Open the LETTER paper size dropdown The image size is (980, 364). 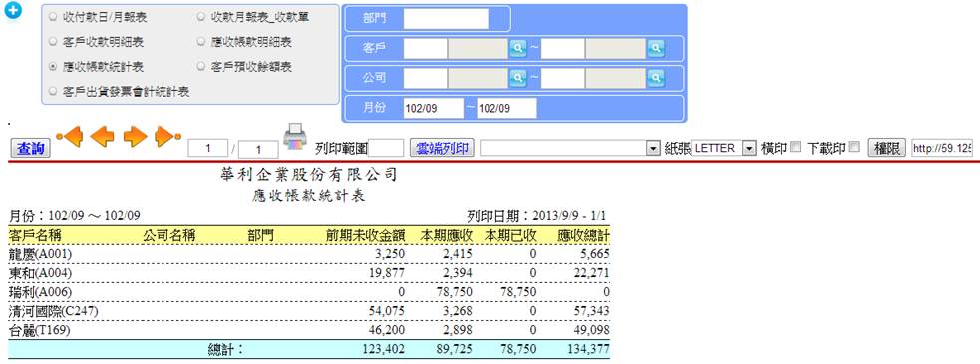click(x=725, y=148)
